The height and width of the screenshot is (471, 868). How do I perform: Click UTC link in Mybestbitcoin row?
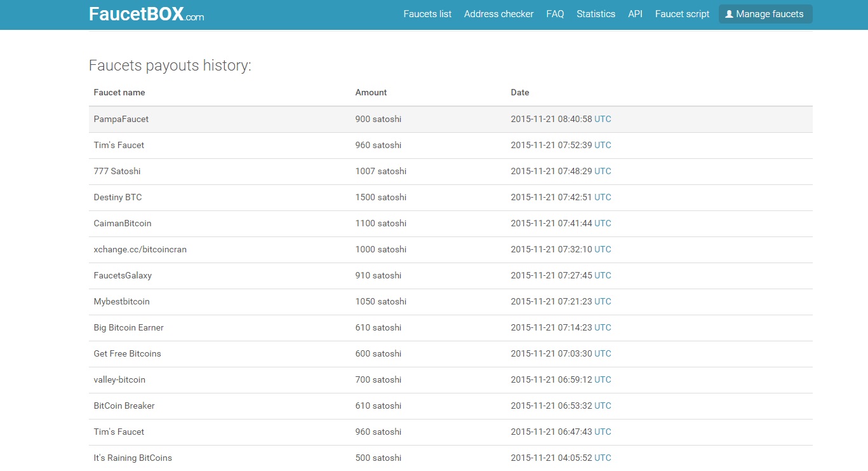click(603, 301)
